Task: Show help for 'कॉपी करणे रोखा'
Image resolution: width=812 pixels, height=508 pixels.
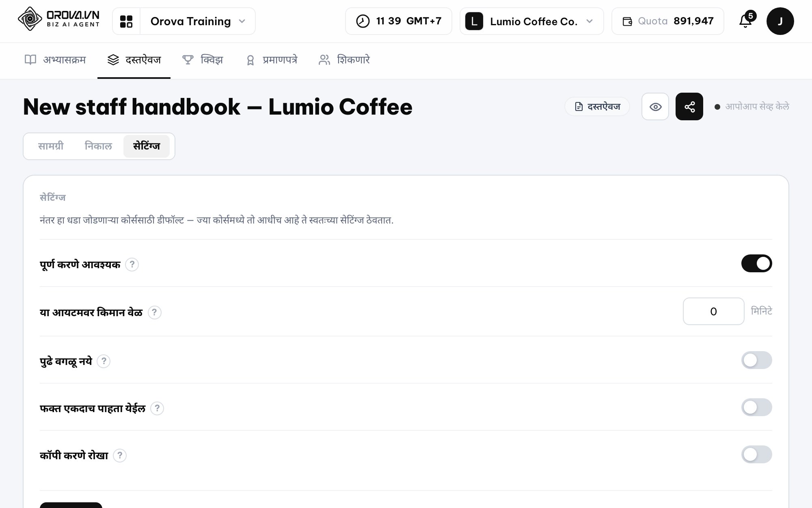Action: (x=120, y=456)
